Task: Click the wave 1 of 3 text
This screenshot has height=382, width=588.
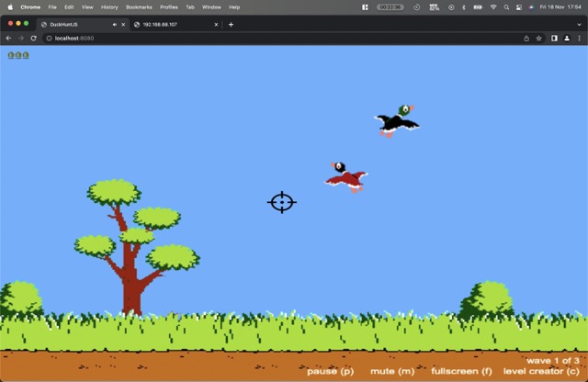Action: click(x=553, y=361)
